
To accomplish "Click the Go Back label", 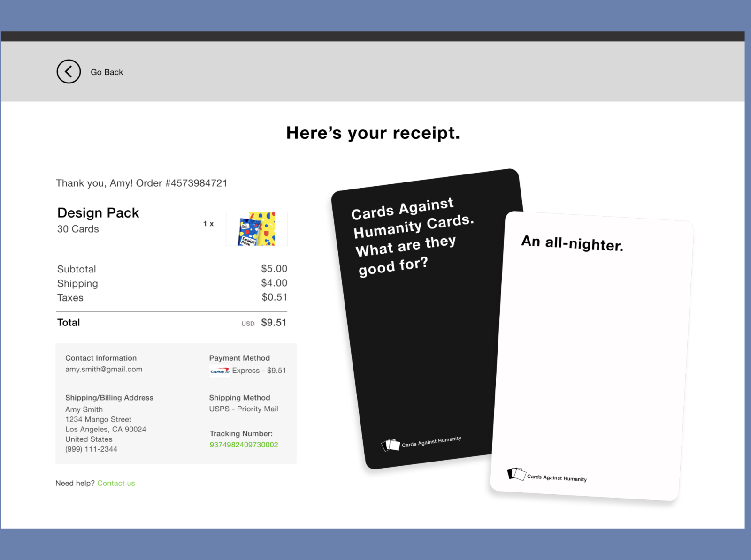I will (x=107, y=72).
